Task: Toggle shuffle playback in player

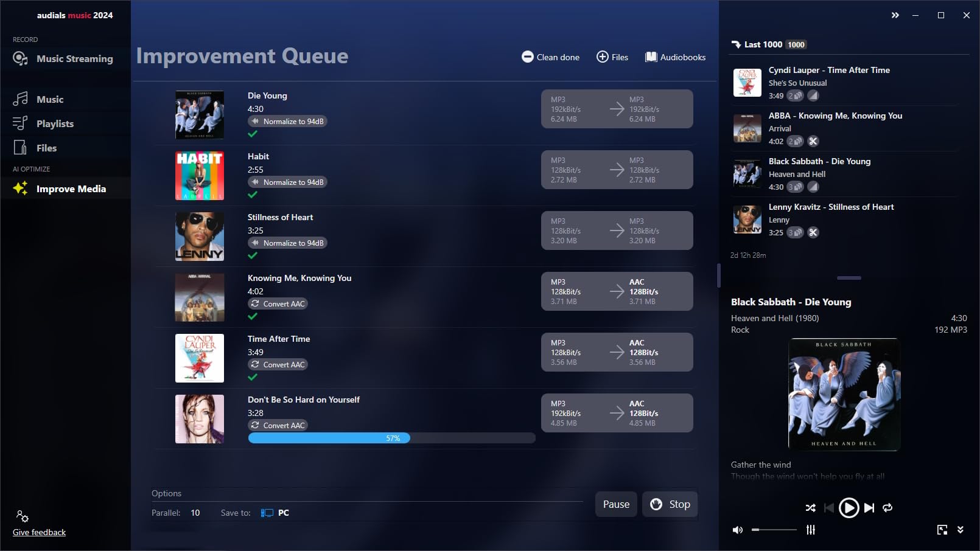Action: [810, 508]
